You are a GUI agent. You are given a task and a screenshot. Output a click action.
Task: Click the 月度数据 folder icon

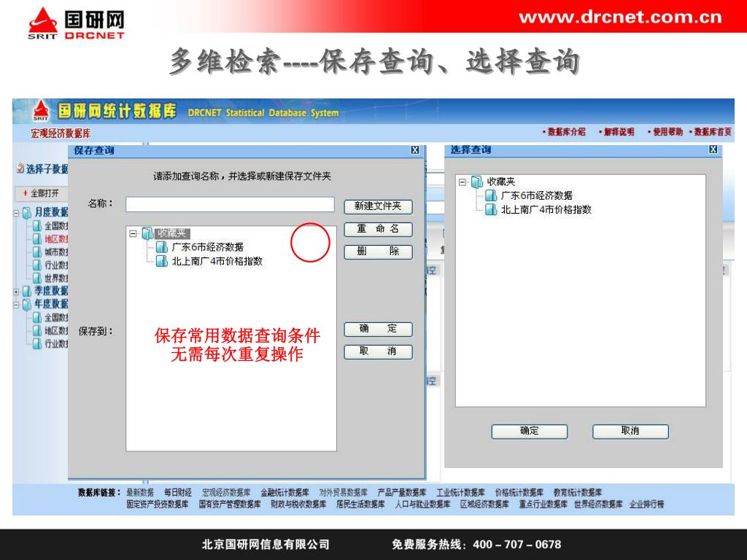pyautogui.click(x=27, y=212)
